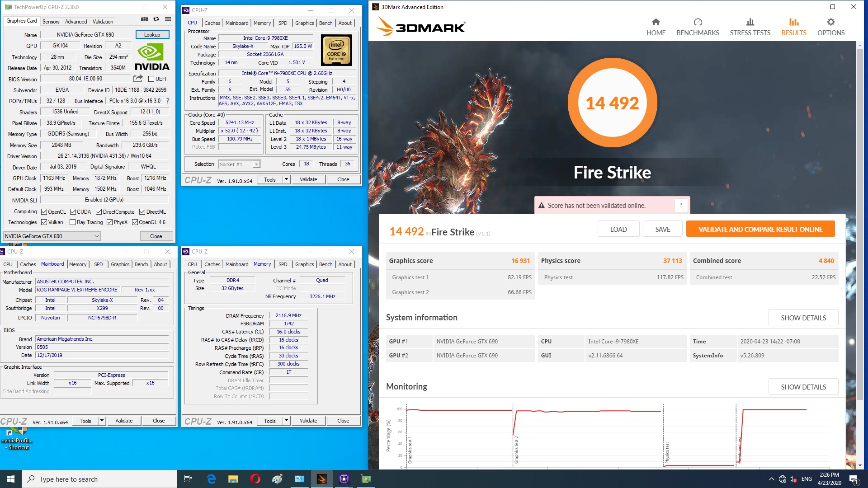Click the volume muted tray icon

(x=793, y=479)
